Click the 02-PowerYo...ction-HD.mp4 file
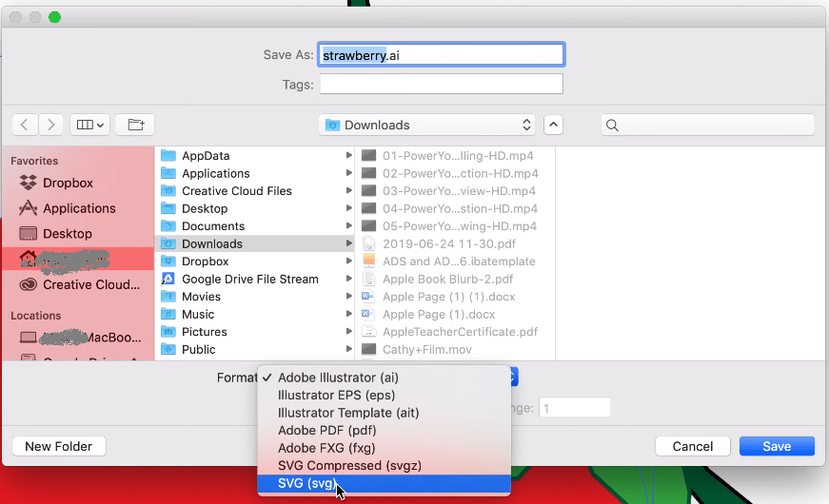Screen dimensions: 829x504 tap(455, 173)
